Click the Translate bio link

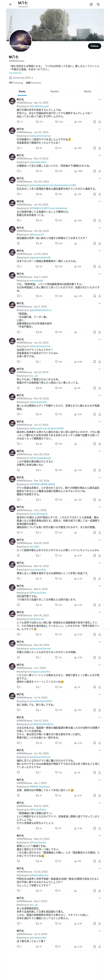[x=15, y=73]
